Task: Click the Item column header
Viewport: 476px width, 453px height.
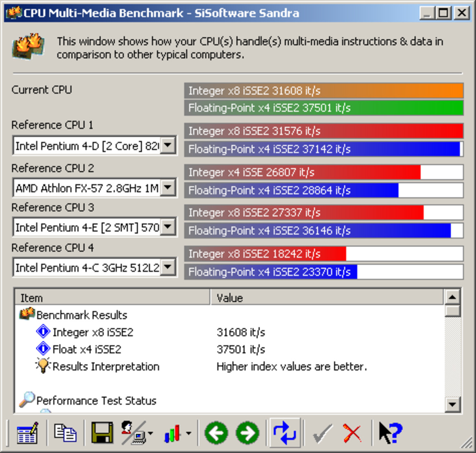Action: click(112, 298)
